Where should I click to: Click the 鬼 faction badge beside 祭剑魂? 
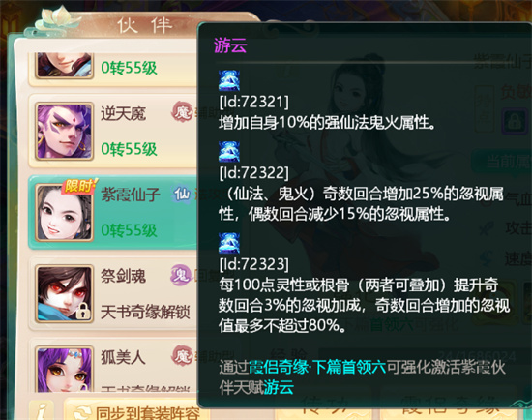tap(181, 275)
